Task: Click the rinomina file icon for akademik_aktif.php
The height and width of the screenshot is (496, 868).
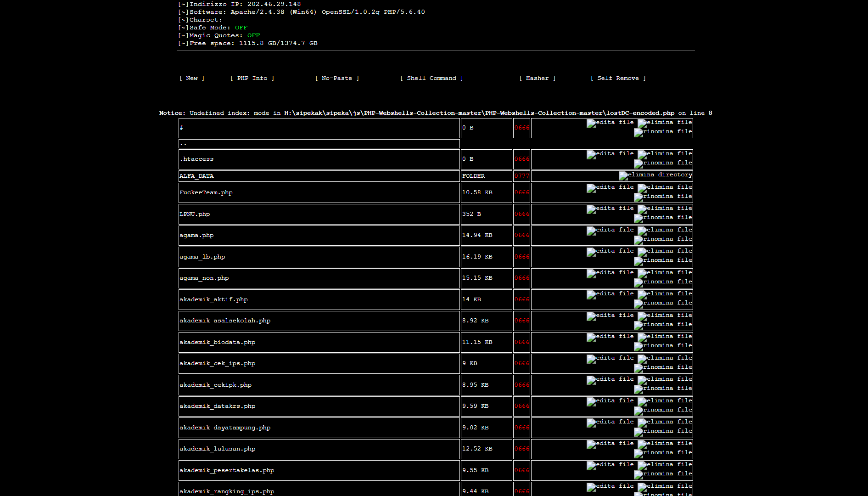Action: coord(663,303)
